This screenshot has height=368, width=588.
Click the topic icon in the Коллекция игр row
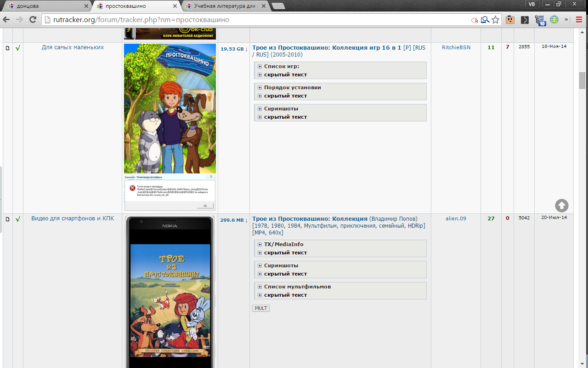7,48
